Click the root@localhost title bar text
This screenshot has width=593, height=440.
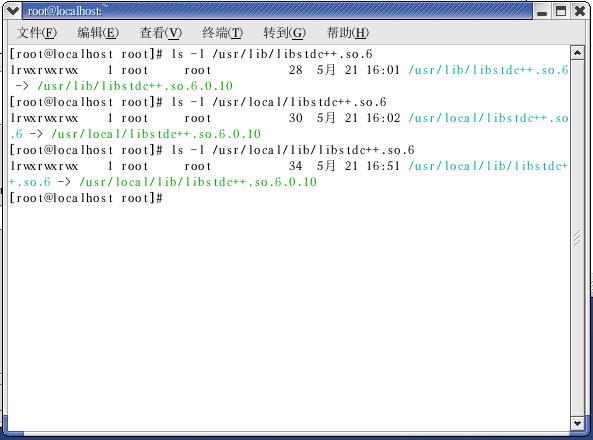click(65, 11)
